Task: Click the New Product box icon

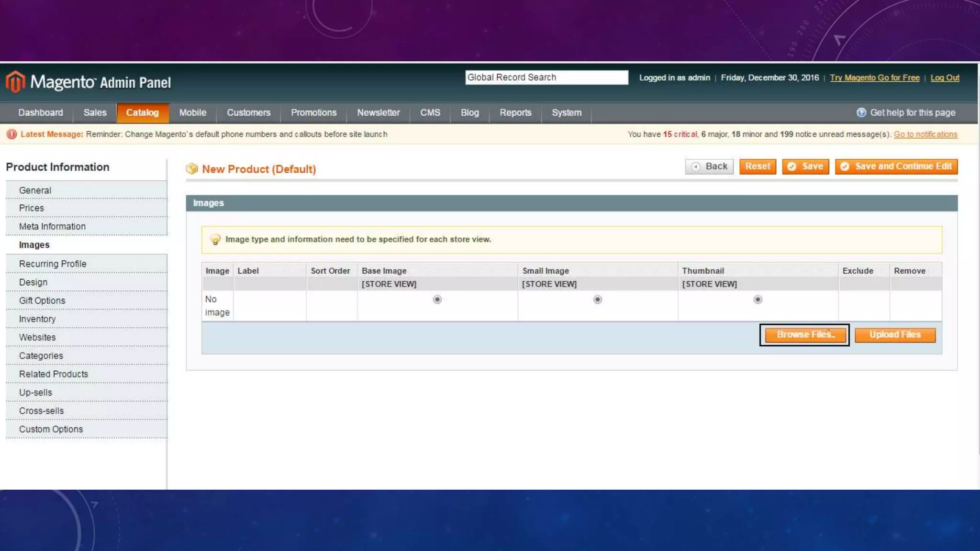Action: tap(192, 169)
